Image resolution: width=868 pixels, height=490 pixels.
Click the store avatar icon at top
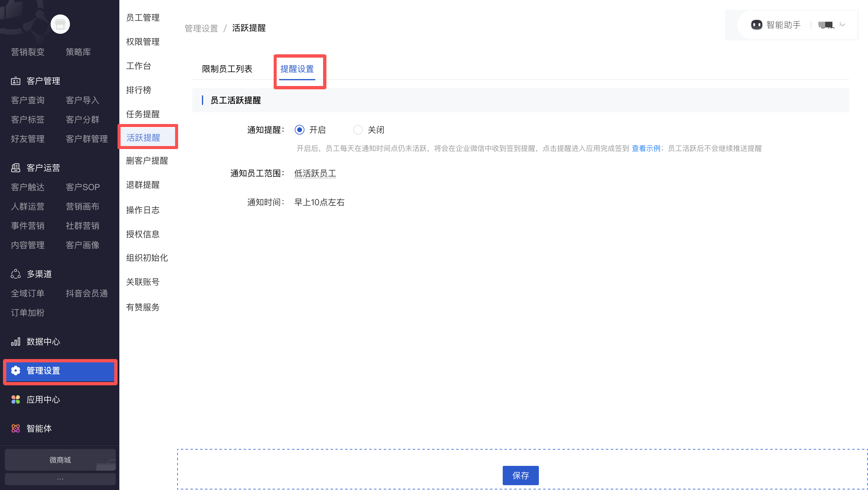click(x=60, y=24)
